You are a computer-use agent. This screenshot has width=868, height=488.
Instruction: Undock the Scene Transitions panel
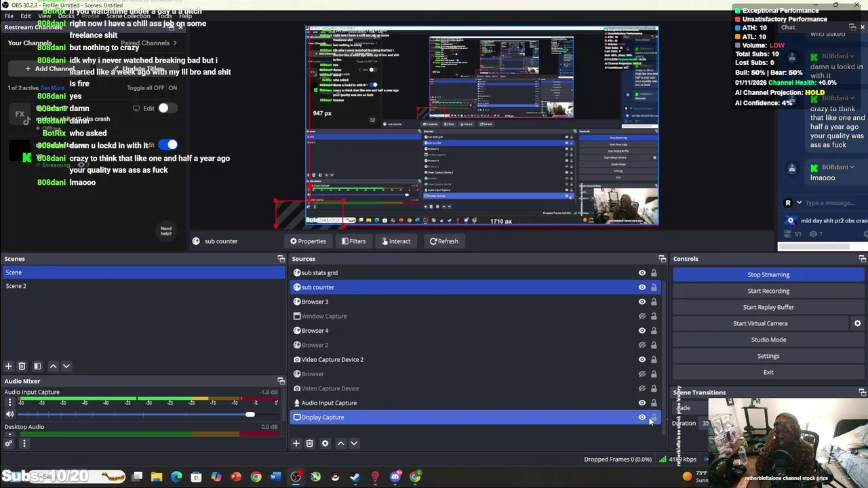pos(862,392)
